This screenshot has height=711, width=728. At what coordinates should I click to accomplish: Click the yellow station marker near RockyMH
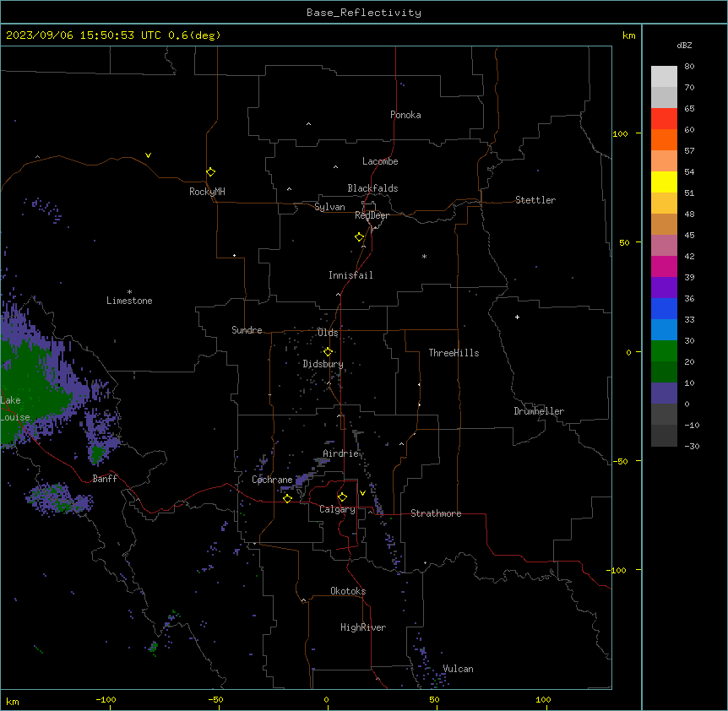click(x=210, y=172)
